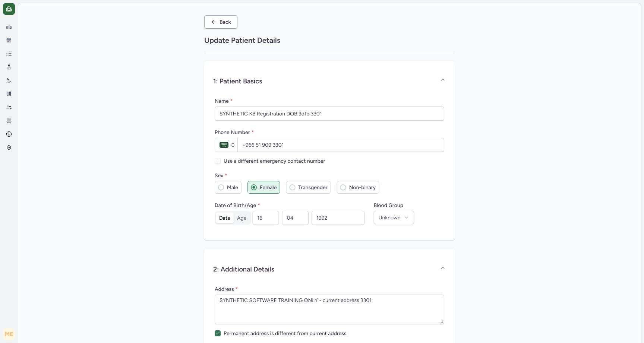Select the Non-binary sex option

(x=358, y=187)
